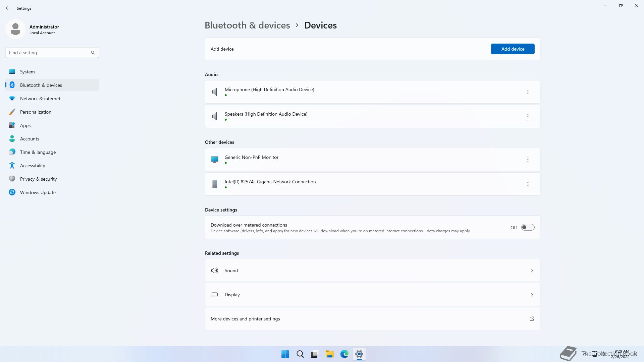This screenshot has height=362, width=644.
Task: Open more options for Generic Non-PnP Monitor
Action: (x=528, y=160)
